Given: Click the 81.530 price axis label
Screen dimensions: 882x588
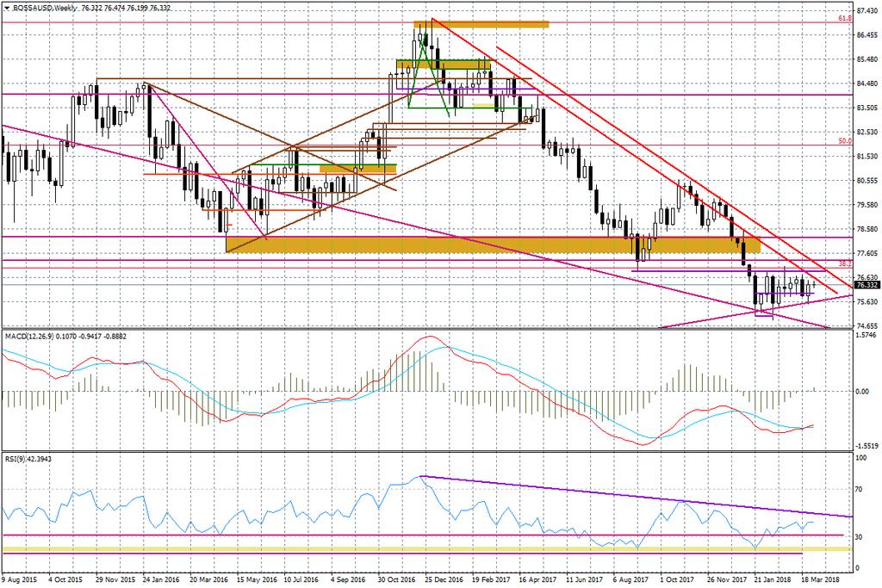Looking at the screenshot, I should (x=867, y=157).
